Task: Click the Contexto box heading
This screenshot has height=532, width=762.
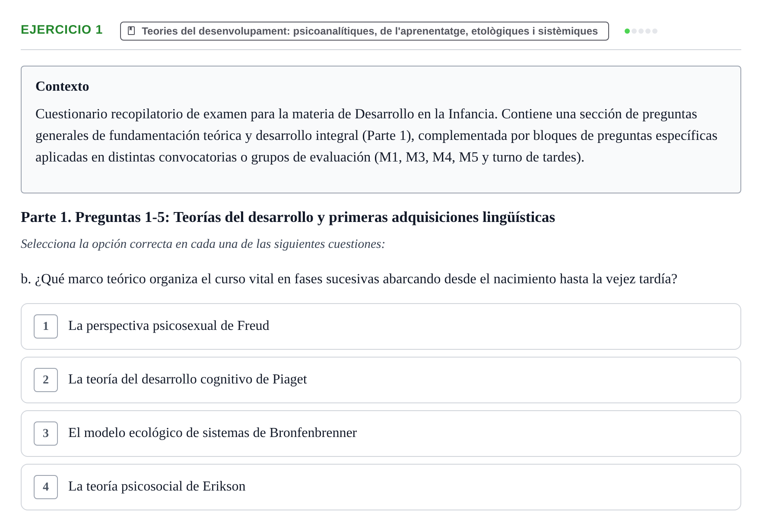Action: pyautogui.click(x=62, y=86)
